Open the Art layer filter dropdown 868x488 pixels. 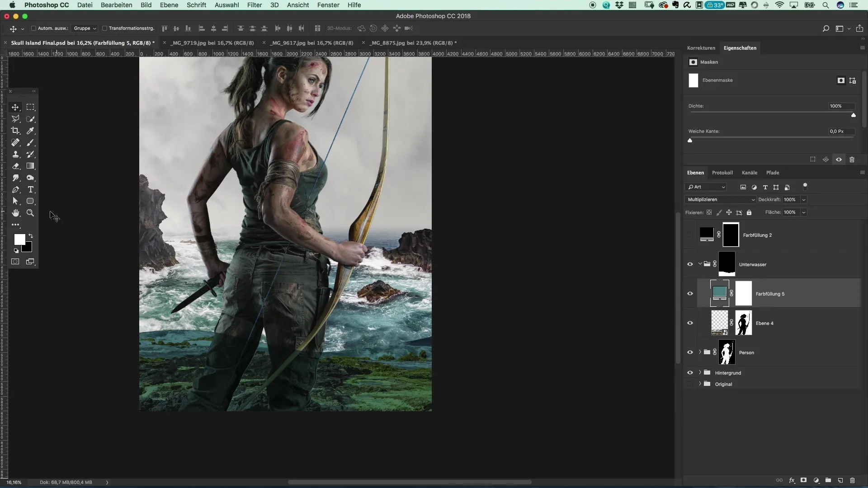(x=706, y=187)
